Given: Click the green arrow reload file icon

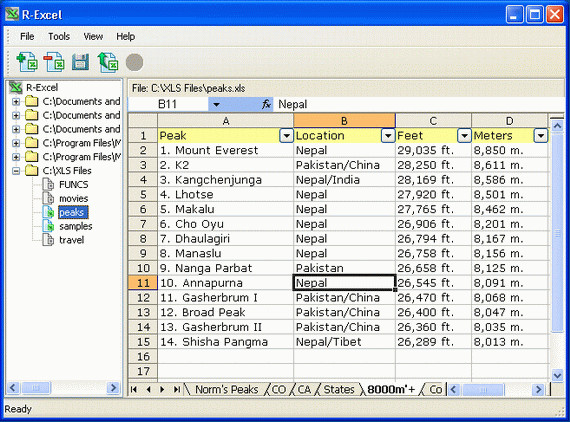Looking at the screenshot, I should click(108, 62).
